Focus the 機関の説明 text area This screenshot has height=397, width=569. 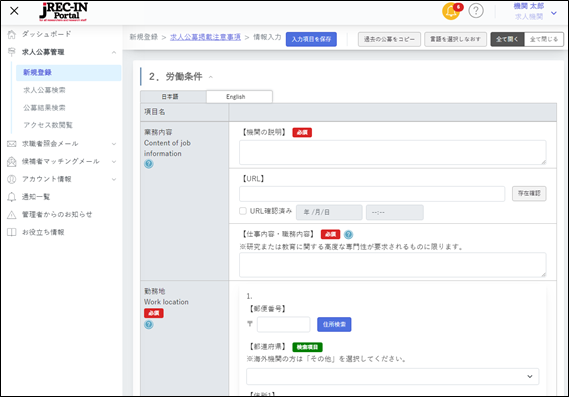(392, 152)
